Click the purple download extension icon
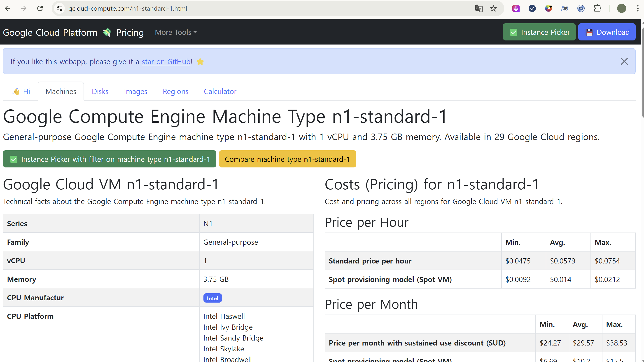644x362 pixels. (516, 9)
